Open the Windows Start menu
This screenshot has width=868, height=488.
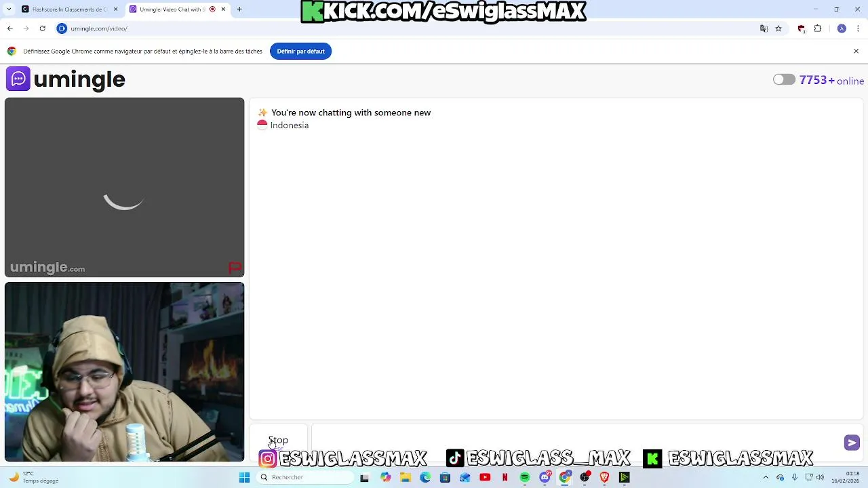tap(244, 477)
